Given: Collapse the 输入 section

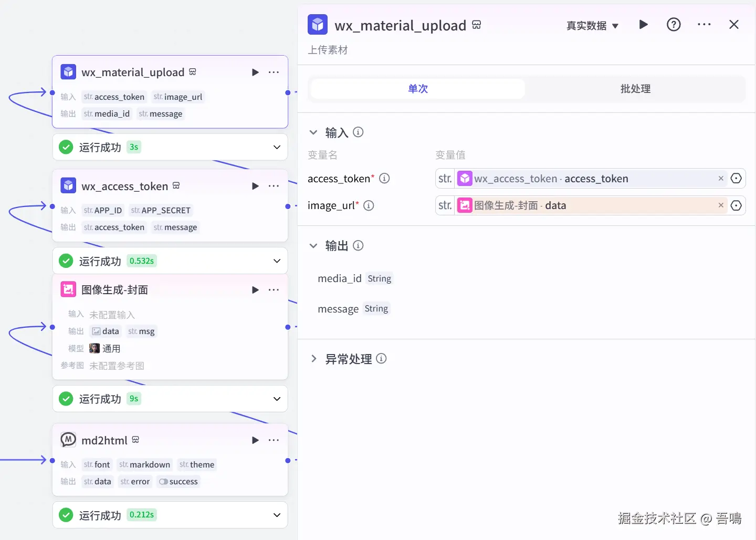Looking at the screenshot, I should (x=313, y=132).
